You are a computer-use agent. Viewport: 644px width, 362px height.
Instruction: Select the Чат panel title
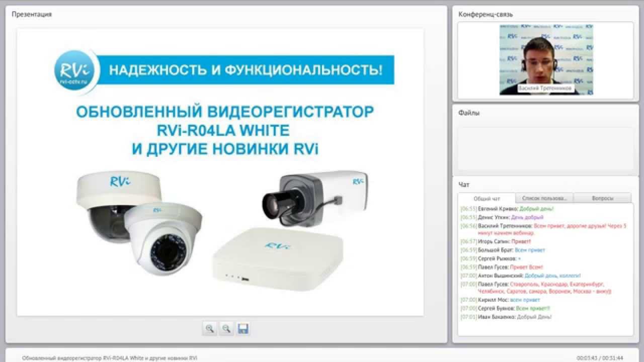pos(464,185)
